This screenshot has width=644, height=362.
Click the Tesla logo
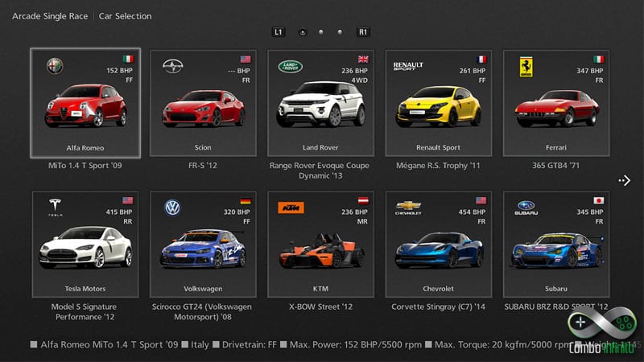(x=55, y=208)
